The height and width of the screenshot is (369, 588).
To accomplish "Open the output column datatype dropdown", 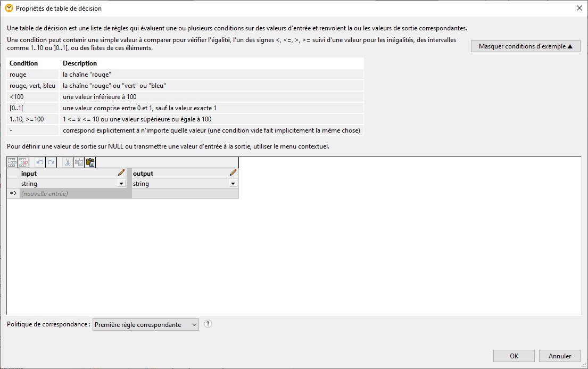I will pos(233,183).
